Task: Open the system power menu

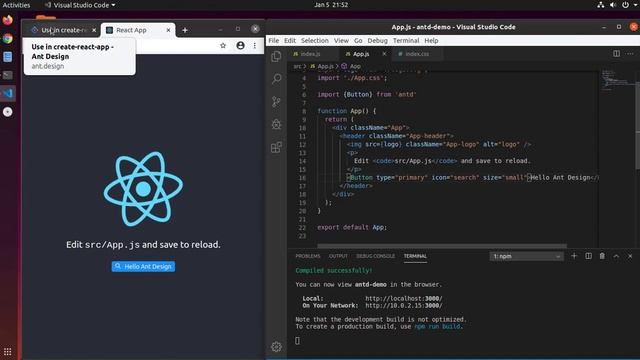Action: 625,5
